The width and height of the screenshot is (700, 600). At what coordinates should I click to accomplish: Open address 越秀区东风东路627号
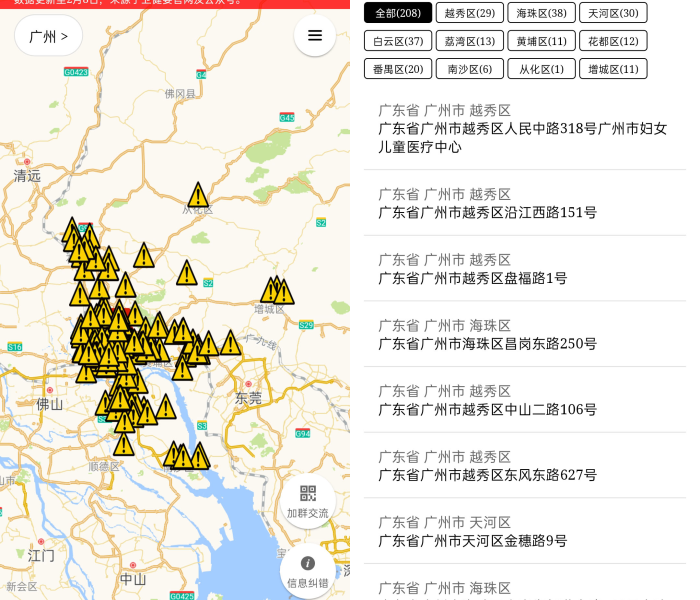pyautogui.click(x=525, y=465)
